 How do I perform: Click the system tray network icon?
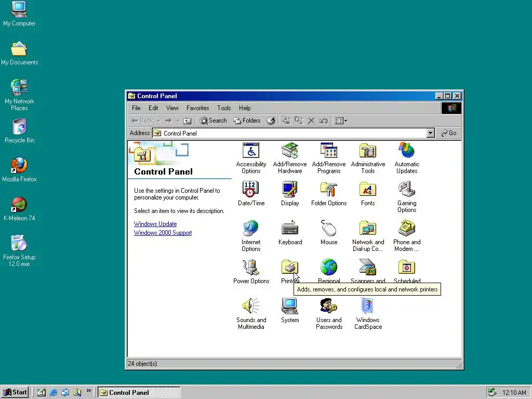(492, 392)
